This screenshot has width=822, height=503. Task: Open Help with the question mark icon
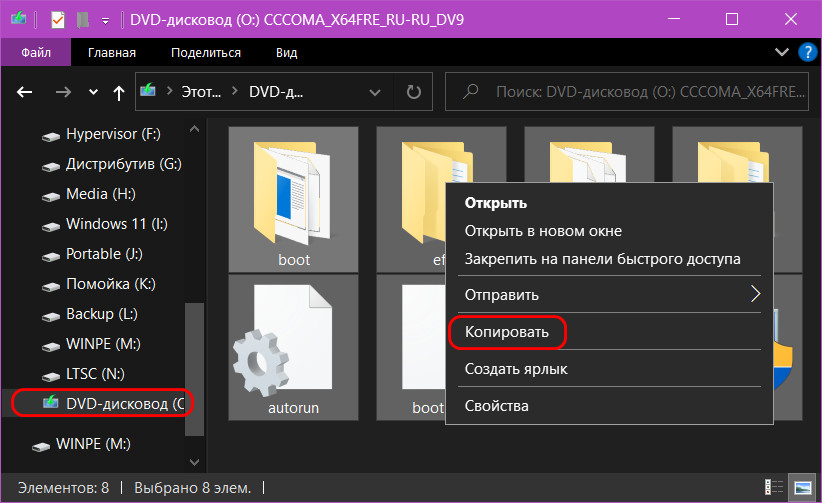(807, 52)
